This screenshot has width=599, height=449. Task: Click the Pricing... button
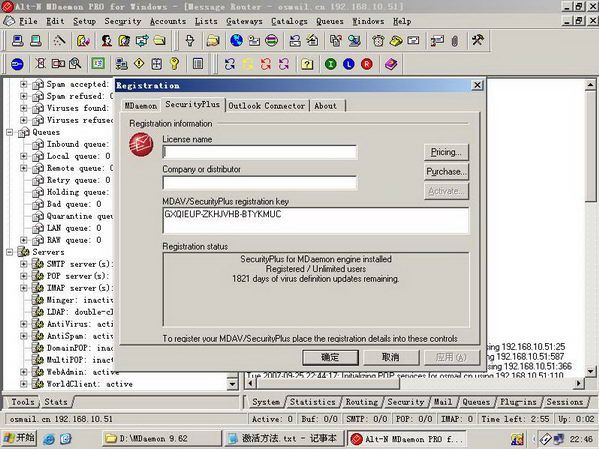point(446,152)
